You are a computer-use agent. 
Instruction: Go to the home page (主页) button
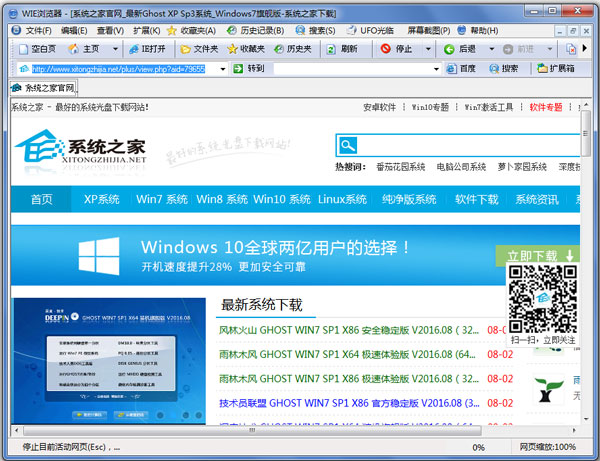pyautogui.click(x=84, y=49)
